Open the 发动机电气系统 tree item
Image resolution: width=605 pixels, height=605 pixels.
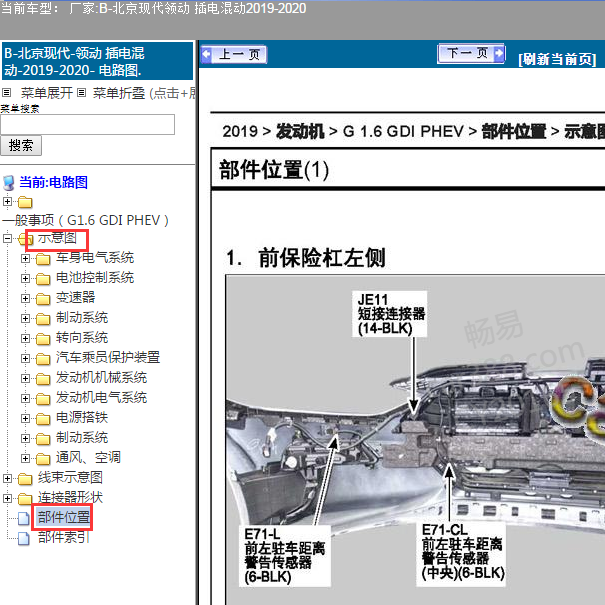(101, 398)
